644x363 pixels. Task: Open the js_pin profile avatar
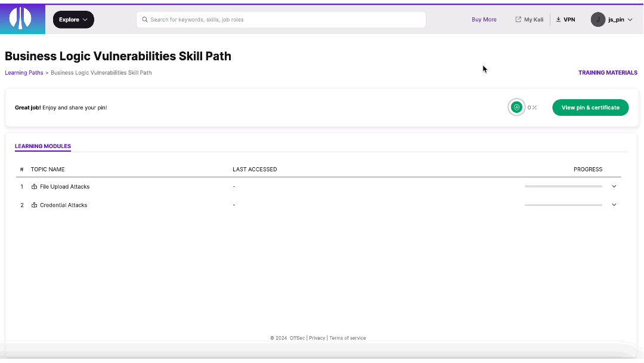[x=597, y=19]
